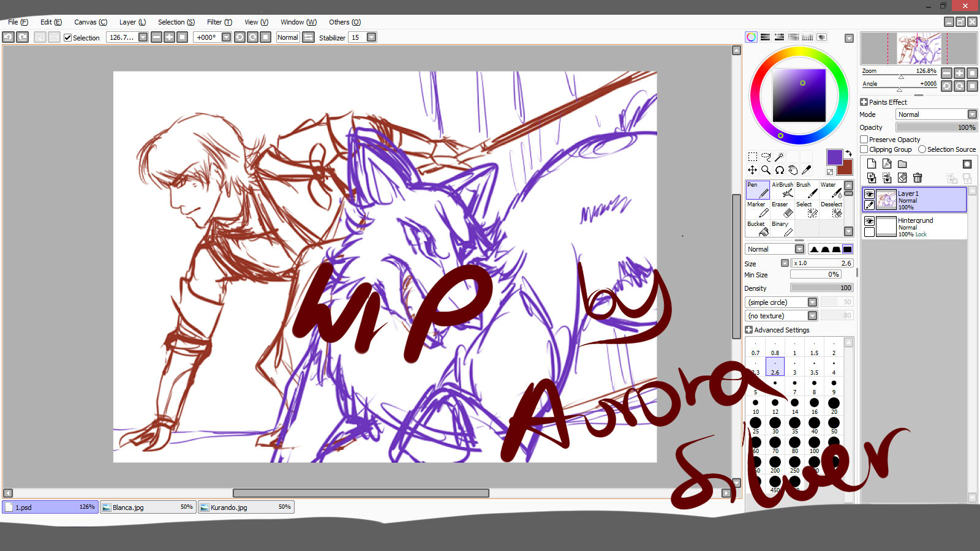The image size is (980, 551).
Task: Create a new layer set folder
Action: (x=902, y=164)
